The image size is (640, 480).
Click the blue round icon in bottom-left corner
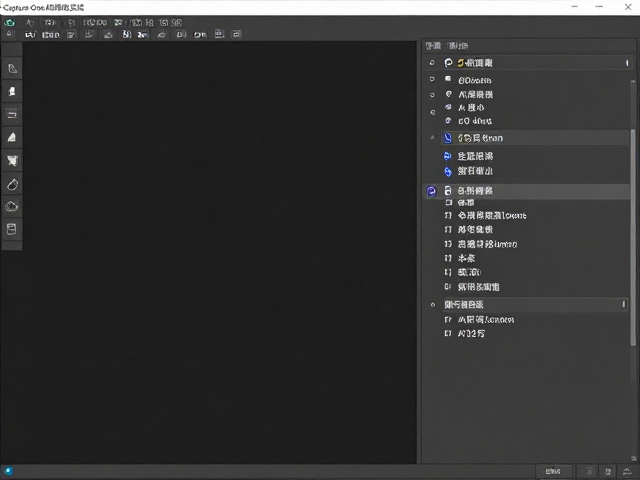click(x=8, y=471)
